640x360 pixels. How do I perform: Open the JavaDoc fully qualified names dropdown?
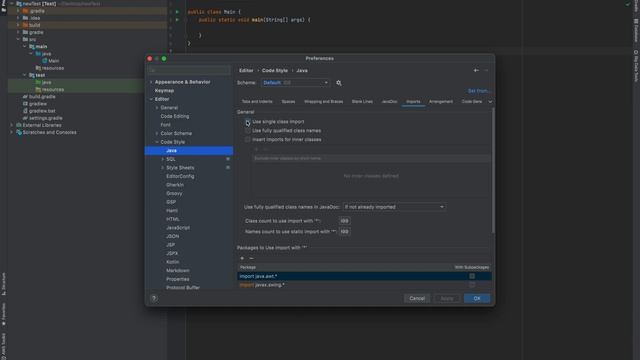pos(394,207)
